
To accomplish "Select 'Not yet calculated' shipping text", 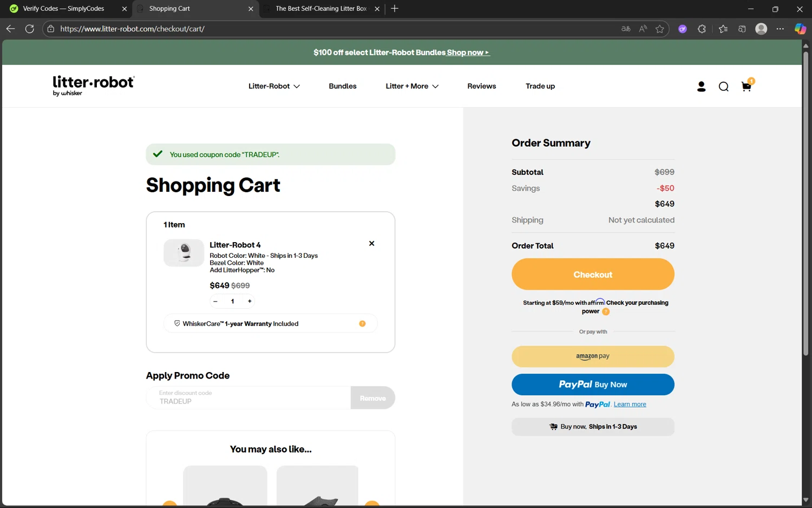I will (641, 220).
